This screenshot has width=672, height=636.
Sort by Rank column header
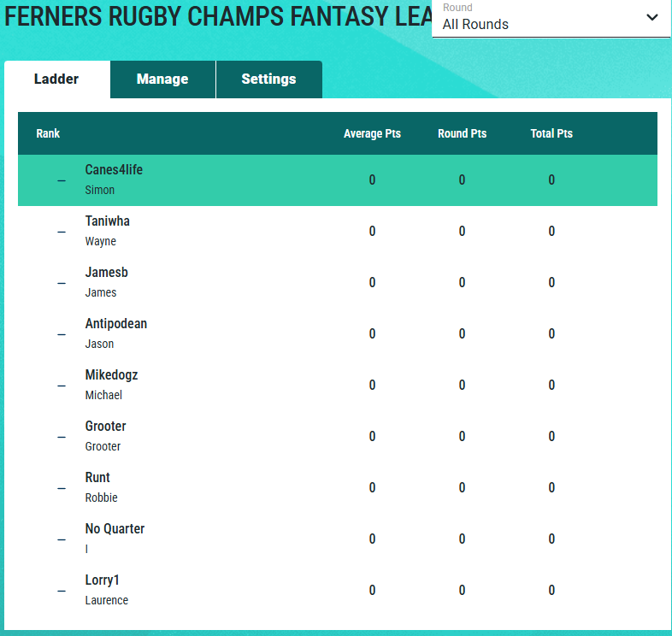(48, 133)
